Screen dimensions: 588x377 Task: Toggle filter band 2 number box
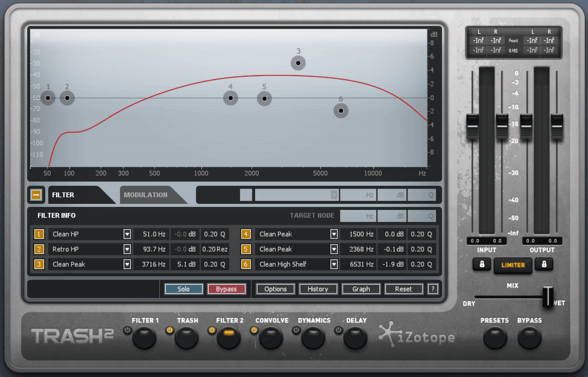(39, 249)
